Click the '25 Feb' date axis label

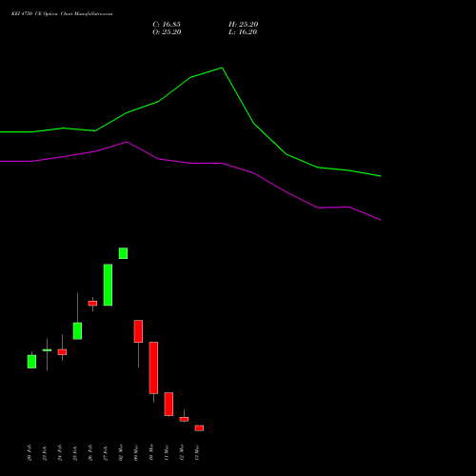[x=75, y=453]
